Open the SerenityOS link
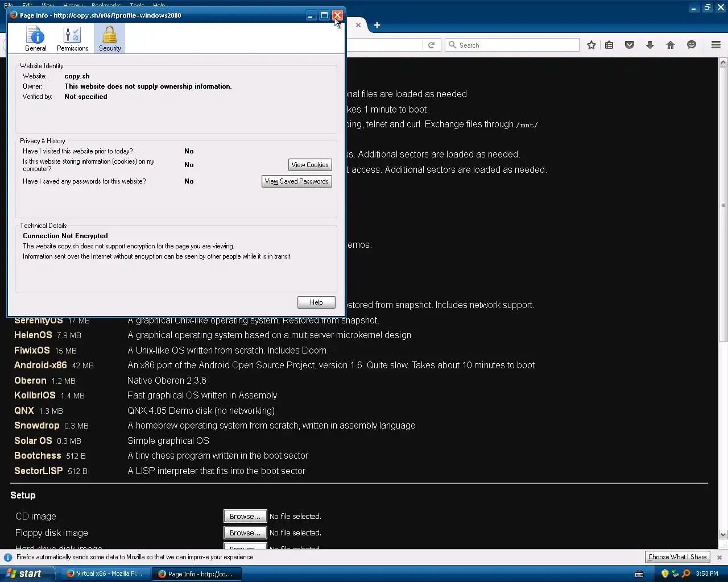Screen dimensions: 728x582 tap(39, 321)
